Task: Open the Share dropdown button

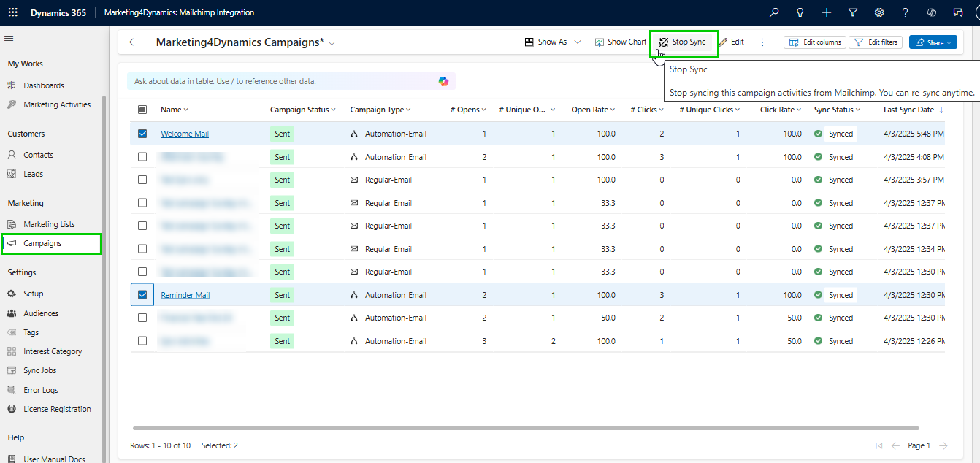Action: (x=933, y=42)
